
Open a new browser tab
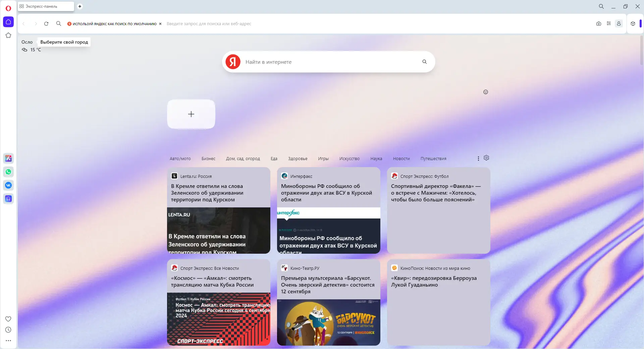coord(79,6)
